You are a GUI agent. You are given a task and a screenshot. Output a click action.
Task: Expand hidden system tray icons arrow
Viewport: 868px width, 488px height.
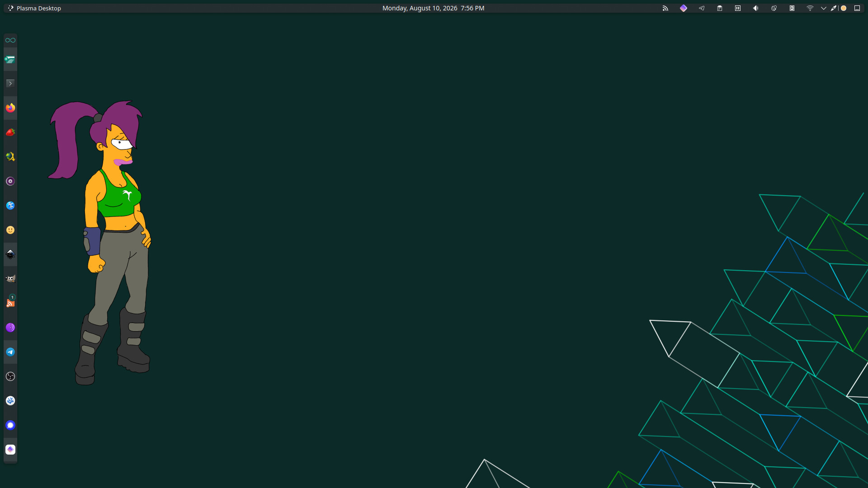click(824, 8)
